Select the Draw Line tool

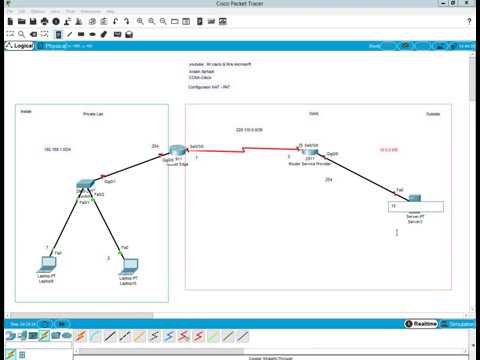(70, 34)
